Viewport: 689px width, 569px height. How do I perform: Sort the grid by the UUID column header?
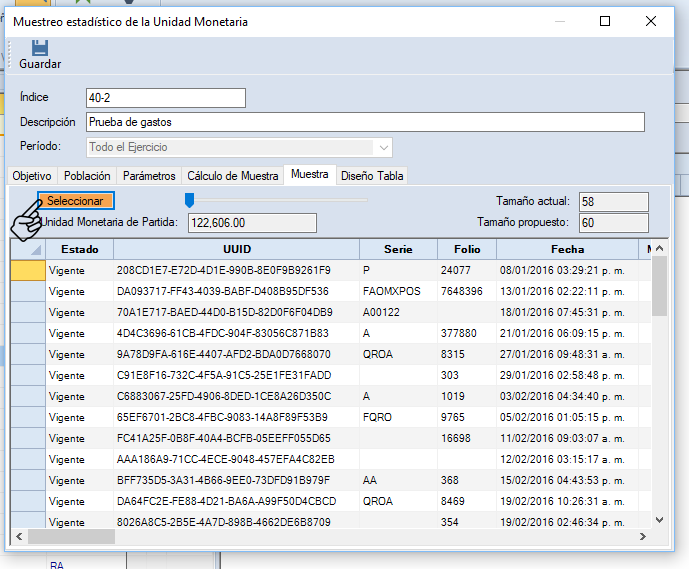click(236, 249)
